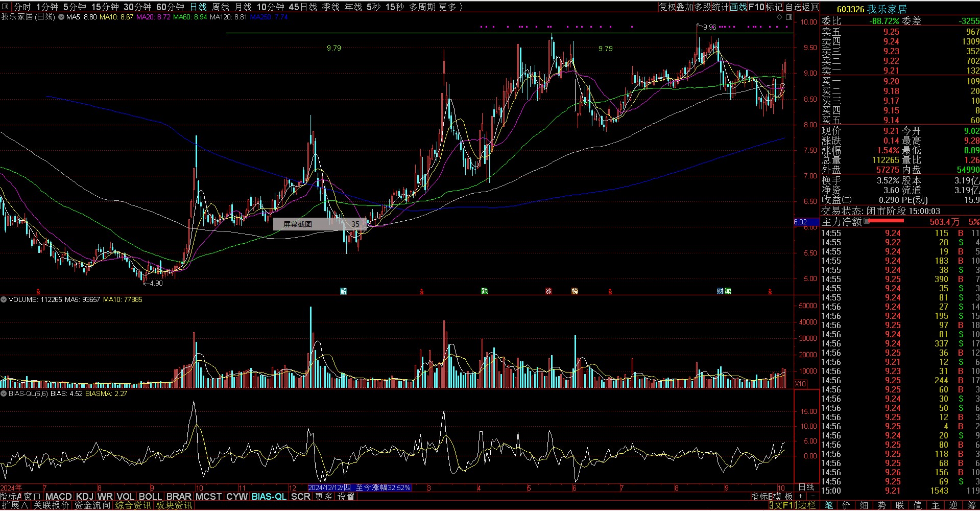Add stock via 自选 button
Viewport: 980px width, 511px height.
tap(794, 7)
